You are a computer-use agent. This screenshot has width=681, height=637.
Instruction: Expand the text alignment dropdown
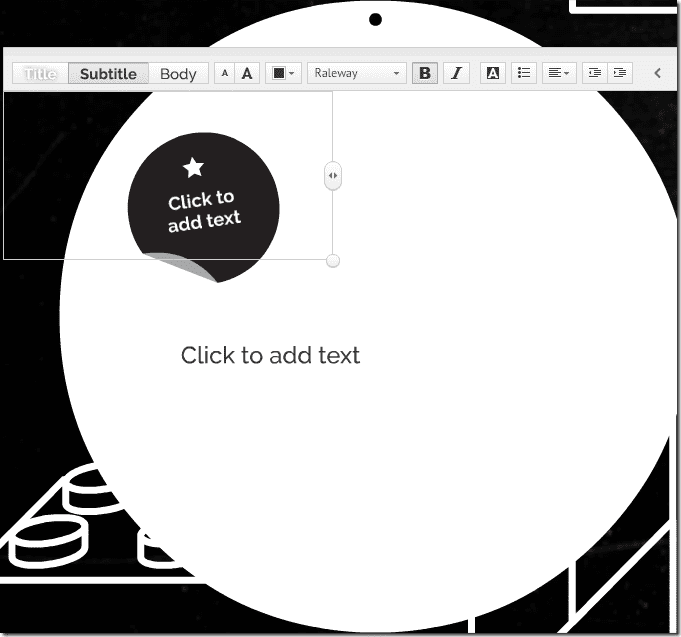(x=559, y=73)
